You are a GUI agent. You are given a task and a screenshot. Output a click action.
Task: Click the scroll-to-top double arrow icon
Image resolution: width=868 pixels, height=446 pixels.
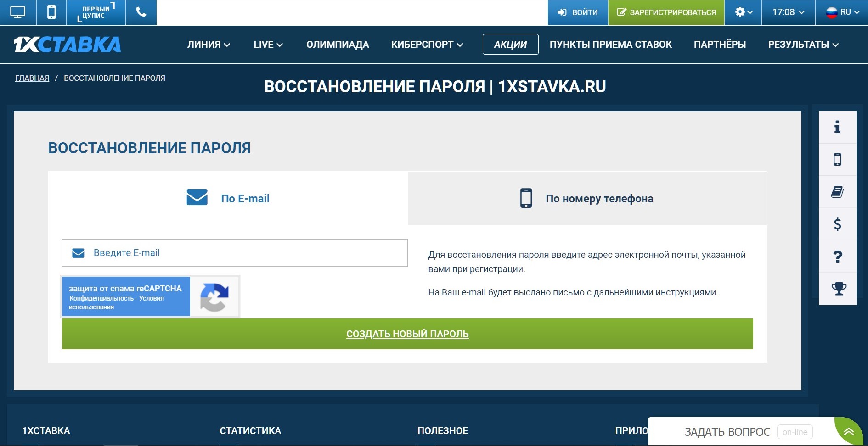click(848, 432)
